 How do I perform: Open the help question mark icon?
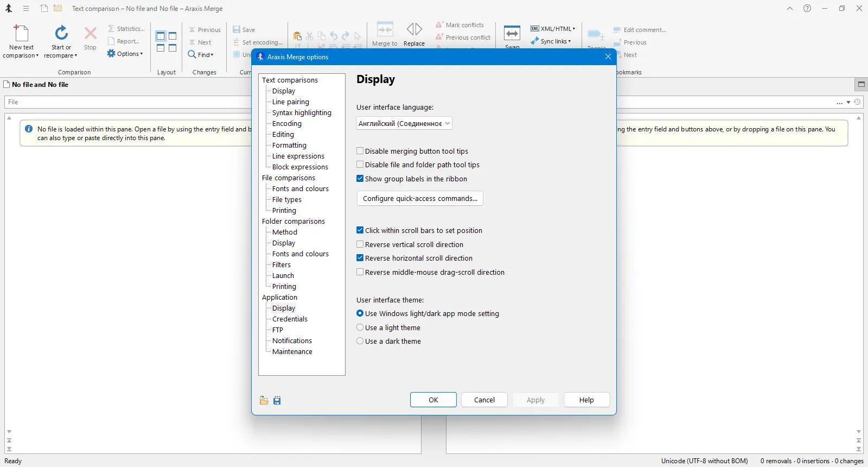[x=807, y=8]
